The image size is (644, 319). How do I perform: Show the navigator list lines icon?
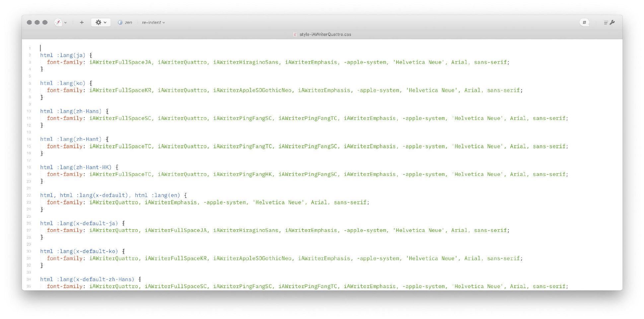(606, 23)
